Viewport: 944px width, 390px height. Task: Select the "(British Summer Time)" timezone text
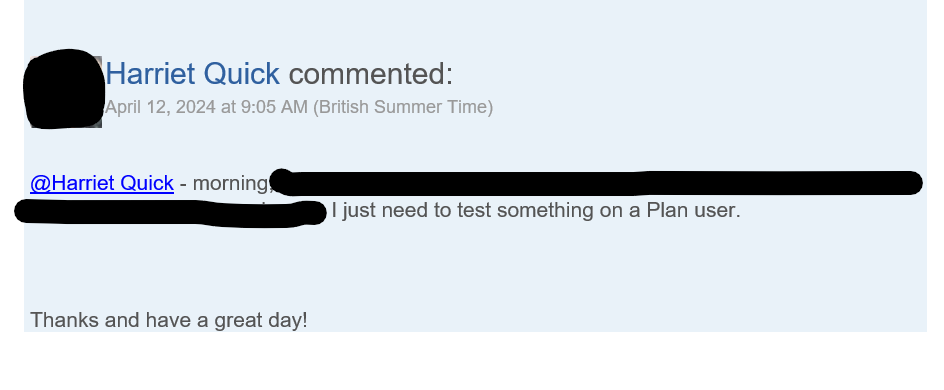point(403,107)
